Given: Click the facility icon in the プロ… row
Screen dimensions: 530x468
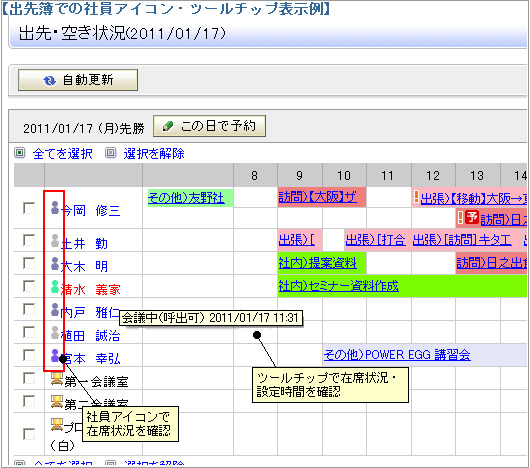Looking at the screenshot, I should [57, 424].
